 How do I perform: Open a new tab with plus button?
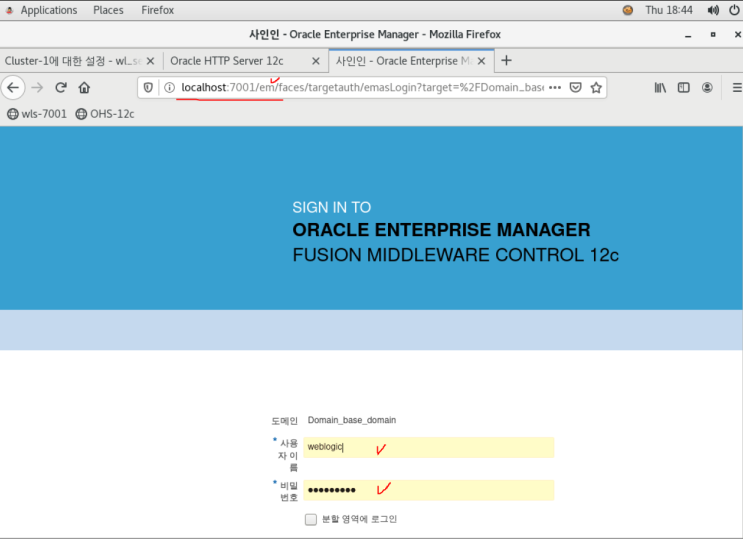click(x=506, y=61)
